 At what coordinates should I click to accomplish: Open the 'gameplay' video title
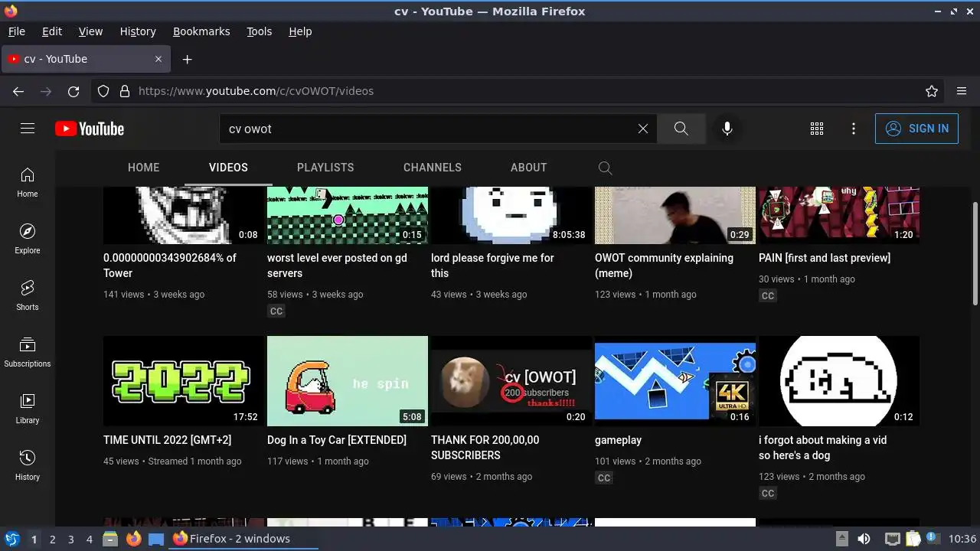619,440
